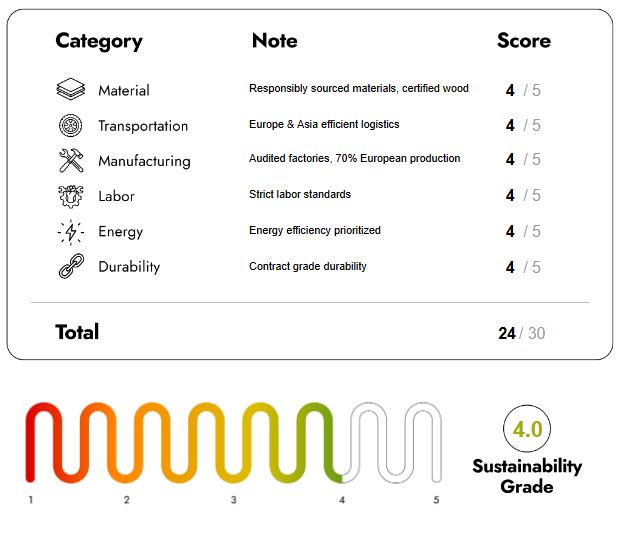Click the Durability chain link icon

coord(71,267)
